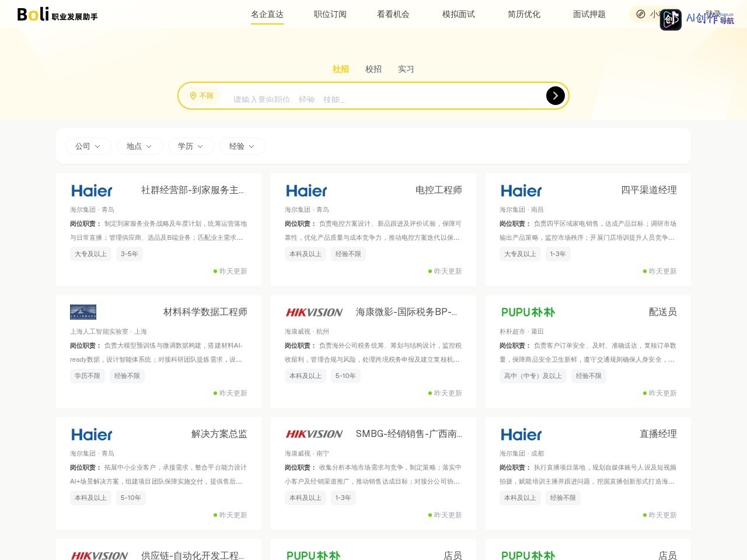Viewport: 747px width, 560px height.
Task: Click Haier logo on 电控工程师 card
Action: click(x=306, y=191)
